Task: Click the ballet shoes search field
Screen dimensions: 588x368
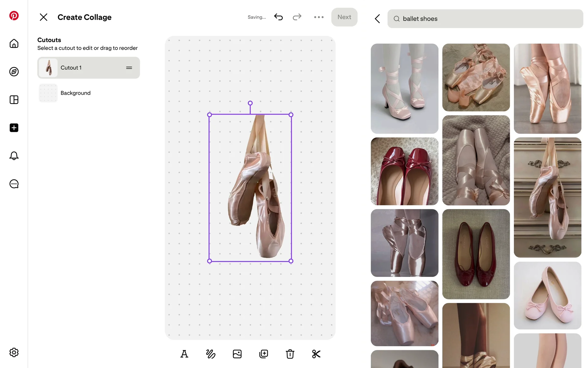Action: [x=485, y=19]
